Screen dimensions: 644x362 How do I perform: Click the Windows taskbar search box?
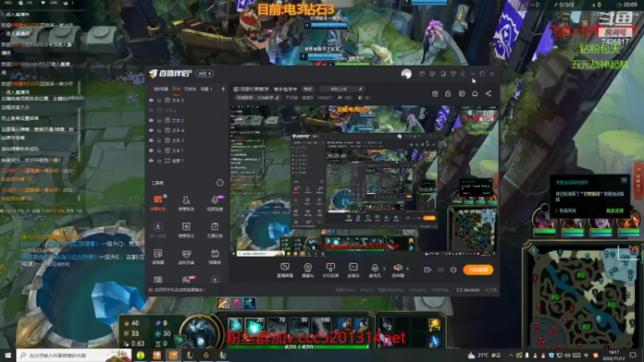[74, 355]
